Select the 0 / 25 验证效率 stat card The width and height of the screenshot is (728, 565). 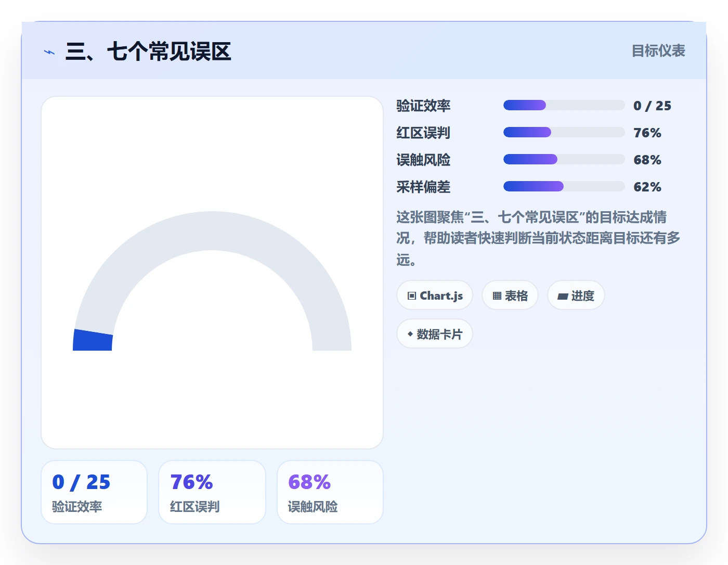(94, 492)
